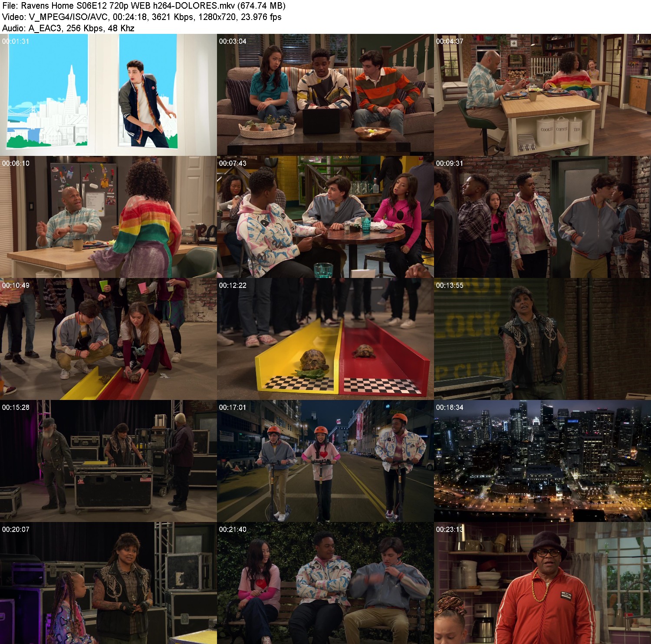This screenshot has height=644, width=651.
Task: Click the thumbnail at 00:07:43
Action: (x=325, y=217)
